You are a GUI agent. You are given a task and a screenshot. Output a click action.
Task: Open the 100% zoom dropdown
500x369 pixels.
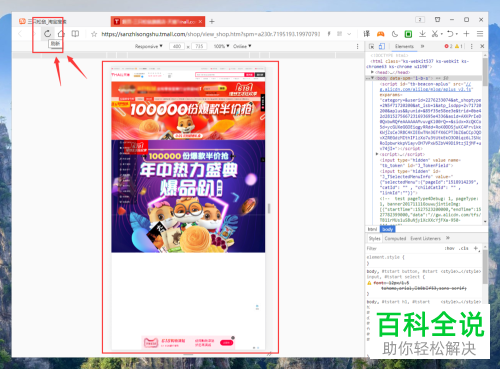(221, 46)
